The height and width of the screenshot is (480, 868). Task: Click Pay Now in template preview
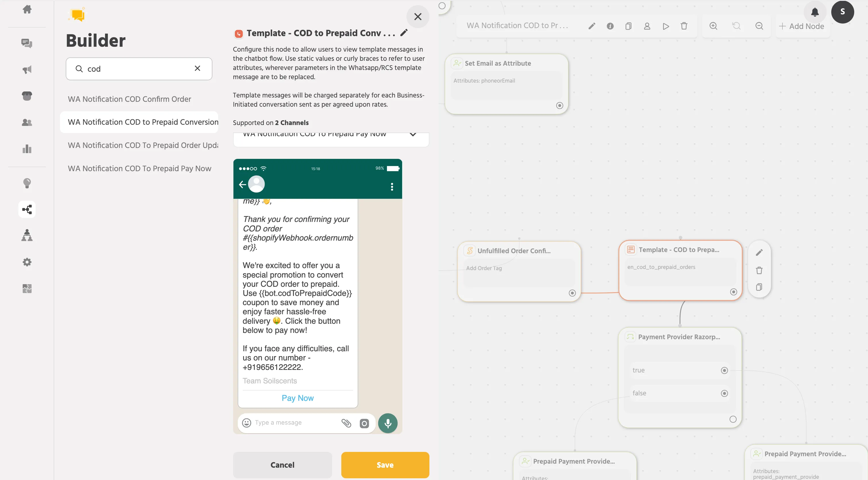298,398
